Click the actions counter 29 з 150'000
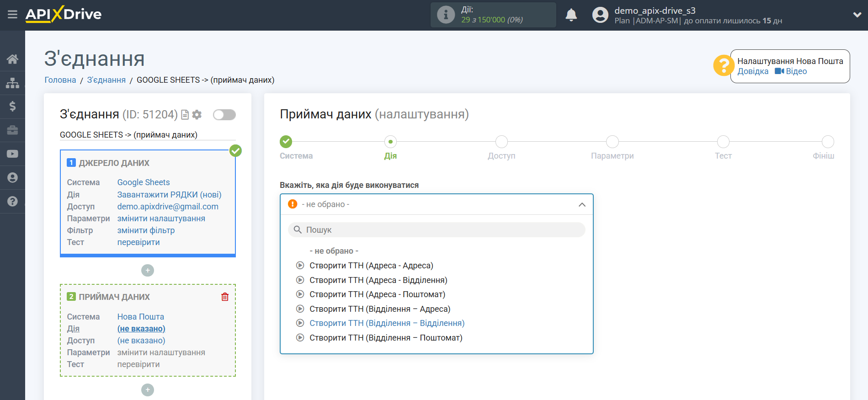This screenshot has width=868, height=400. tap(492, 20)
